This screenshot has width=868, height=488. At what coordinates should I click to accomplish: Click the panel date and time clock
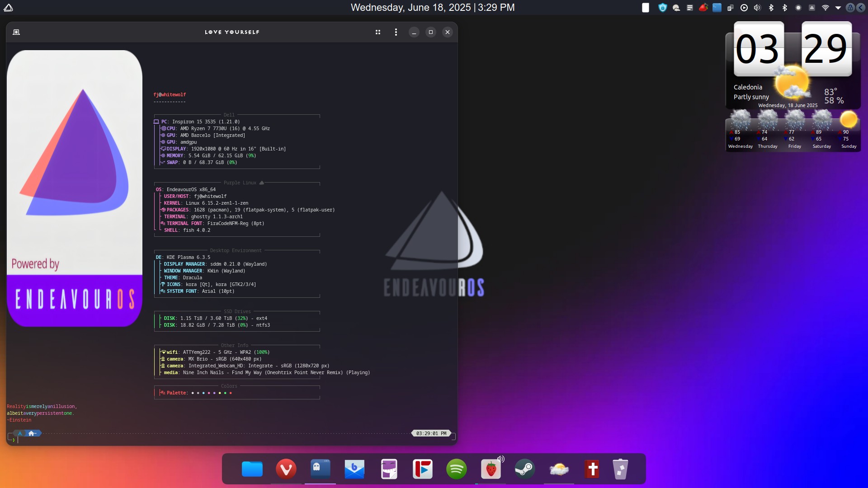(433, 8)
